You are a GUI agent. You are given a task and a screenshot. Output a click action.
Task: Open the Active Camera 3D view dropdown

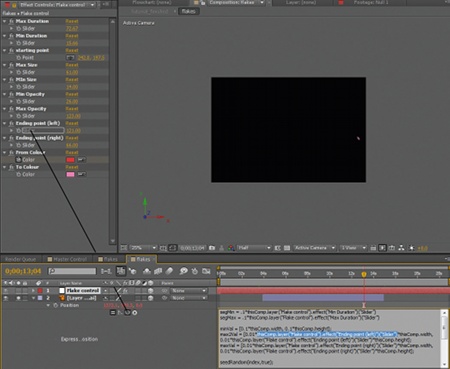[x=314, y=248]
